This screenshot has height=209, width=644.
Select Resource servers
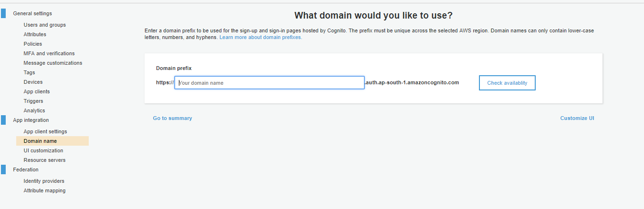click(45, 160)
